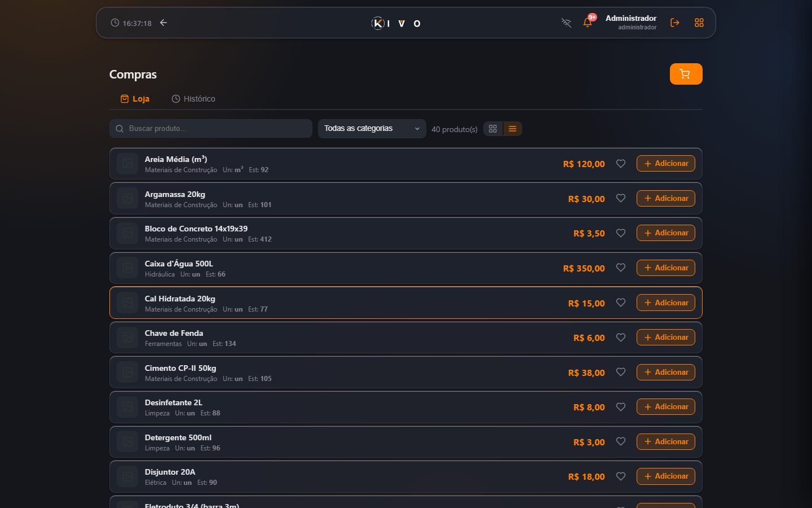Click the logout icon
812x508 pixels.
pyautogui.click(x=675, y=23)
